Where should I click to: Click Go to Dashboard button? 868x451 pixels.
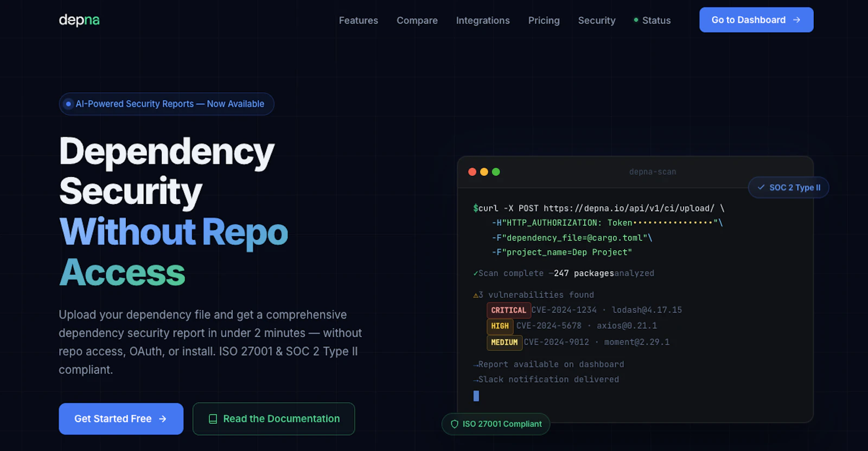click(x=756, y=20)
